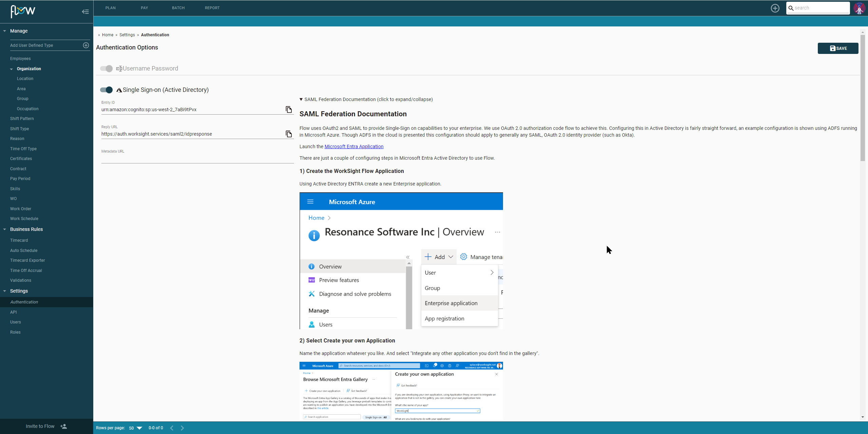Screen dimensions: 868x434
Task: Click the Metadata URL input field
Action: 197,159
